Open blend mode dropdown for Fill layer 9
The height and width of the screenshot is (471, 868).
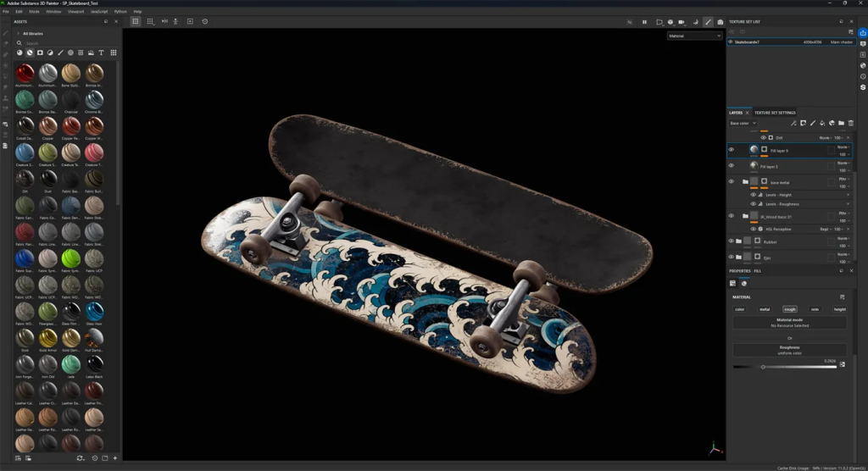[x=843, y=147]
